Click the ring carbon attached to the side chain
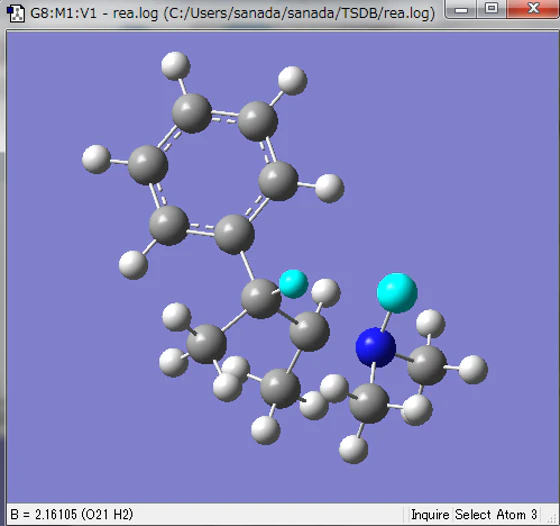 coord(234,234)
